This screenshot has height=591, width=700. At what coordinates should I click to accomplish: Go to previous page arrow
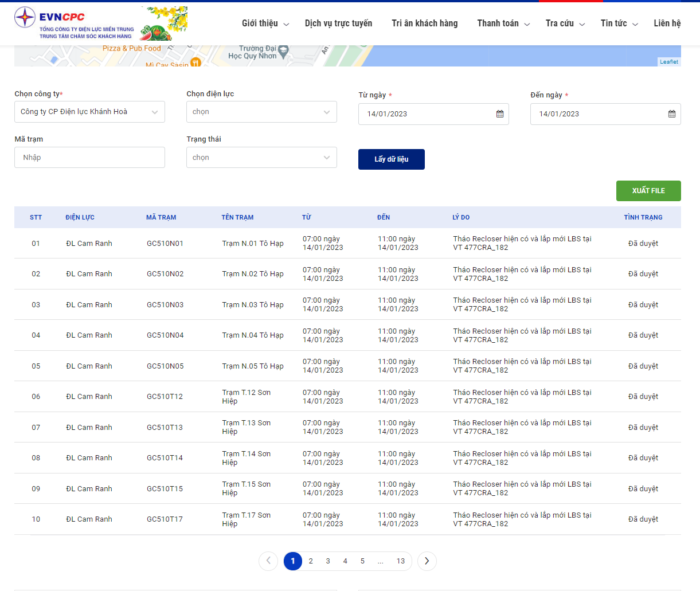pyautogui.click(x=268, y=561)
